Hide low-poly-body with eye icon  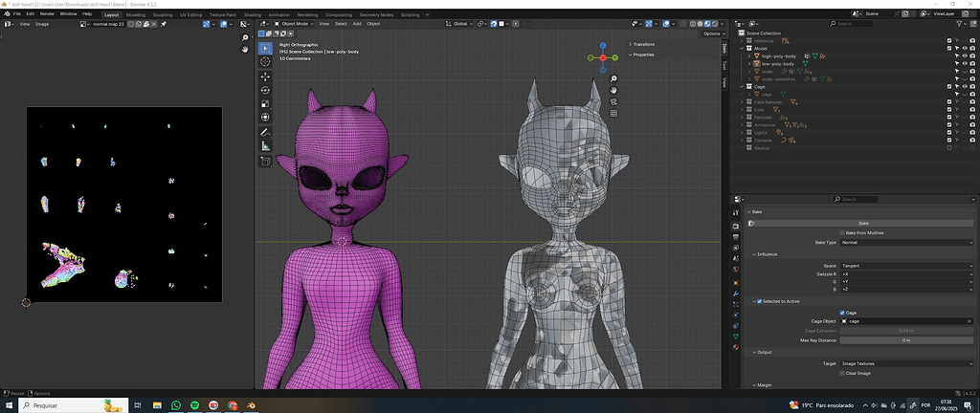965,64
